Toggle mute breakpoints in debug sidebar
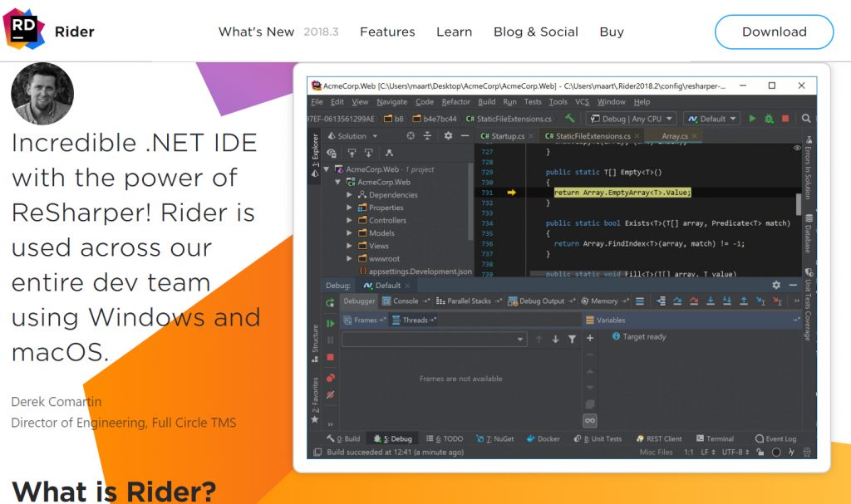 pyautogui.click(x=331, y=394)
